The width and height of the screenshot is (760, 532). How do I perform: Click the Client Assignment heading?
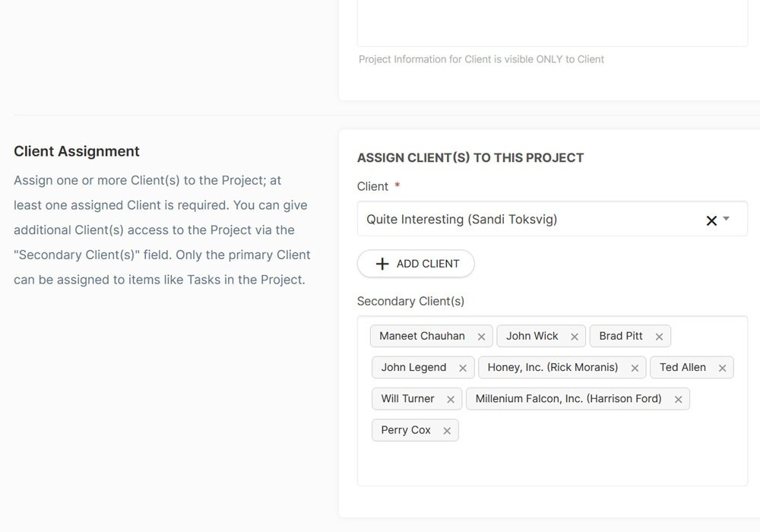coord(77,151)
